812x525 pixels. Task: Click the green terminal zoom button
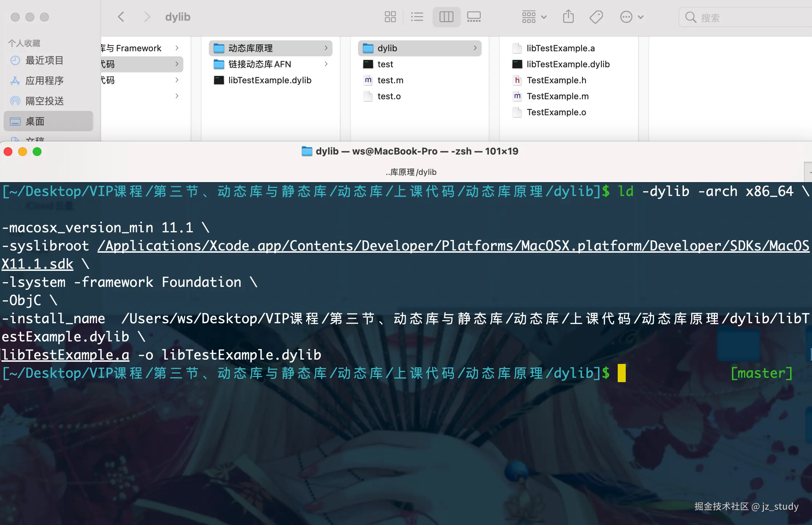pyautogui.click(x=37, y=152)
